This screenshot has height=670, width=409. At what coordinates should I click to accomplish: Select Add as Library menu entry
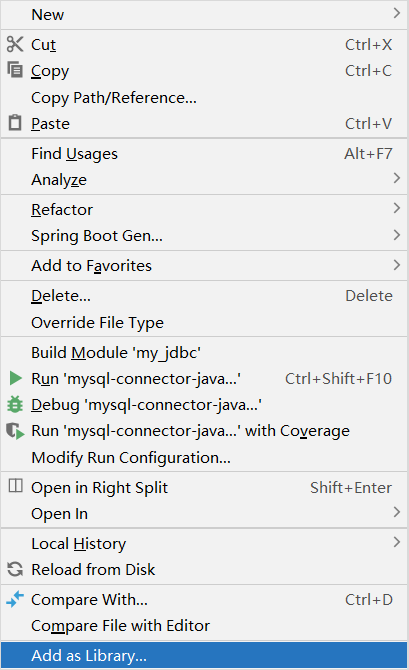tap(204, 655)
